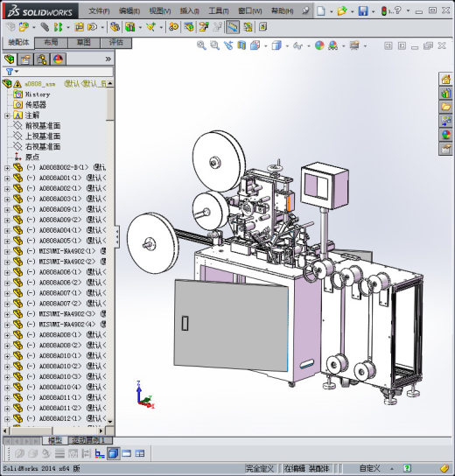Image resolution: width=455 pixels, height=476 pixels.
Task: Click the SolidWorks Resources house icon
Action: pos(445,80)
